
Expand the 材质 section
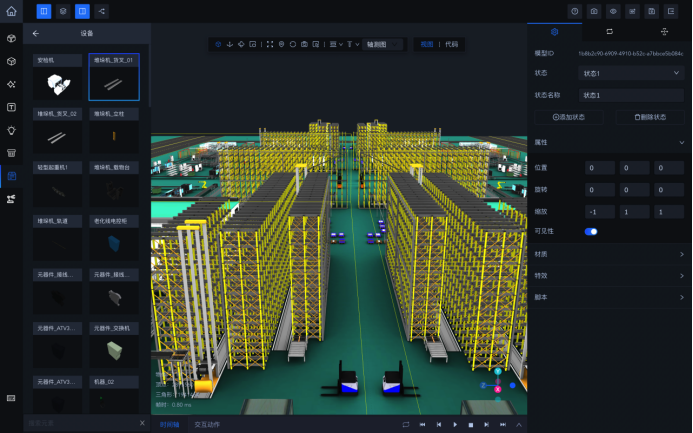point(609,254)
